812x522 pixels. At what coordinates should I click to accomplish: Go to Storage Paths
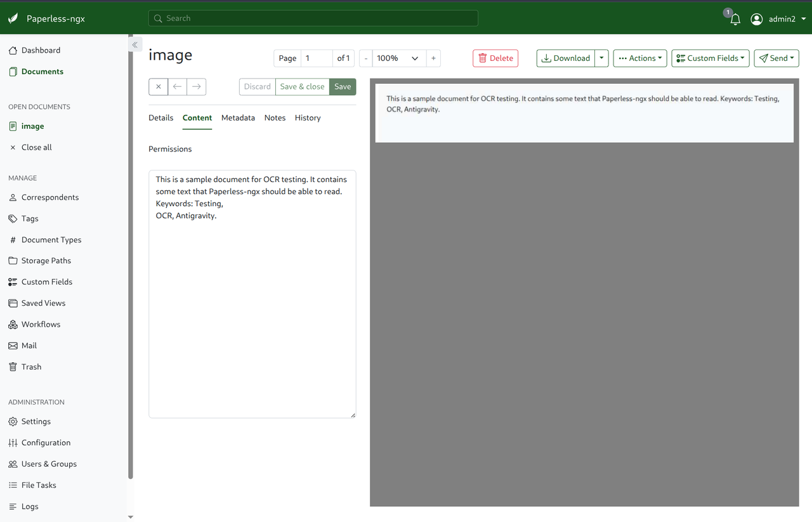tap(44, 260)
